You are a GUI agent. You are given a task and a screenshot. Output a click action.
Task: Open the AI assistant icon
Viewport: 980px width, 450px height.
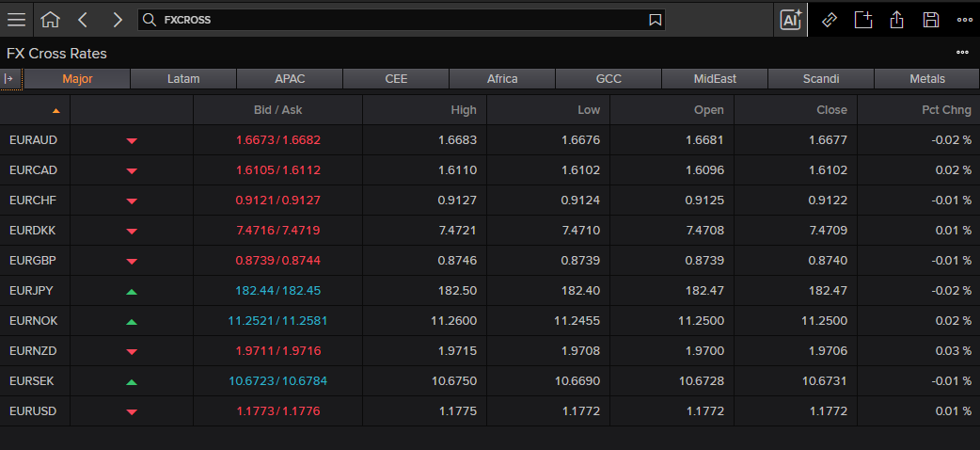[x=791, y=20]
